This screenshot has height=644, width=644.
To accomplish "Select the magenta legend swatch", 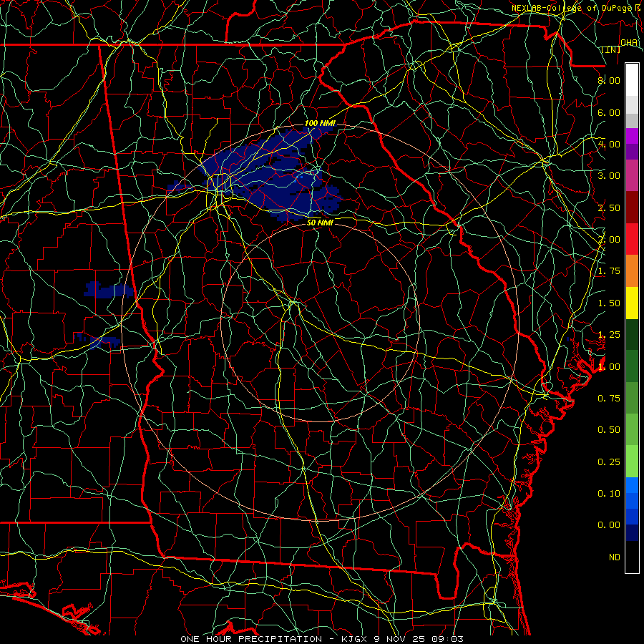I will pyautogui.click(x=632, y=136).
